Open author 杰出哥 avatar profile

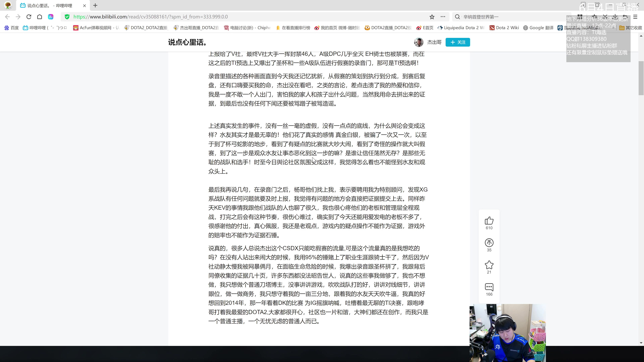point(418,42)
